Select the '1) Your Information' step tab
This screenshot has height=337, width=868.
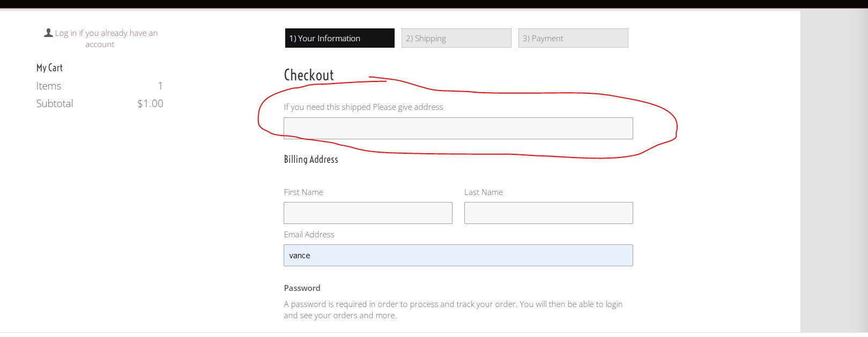[x=340, y=38]
